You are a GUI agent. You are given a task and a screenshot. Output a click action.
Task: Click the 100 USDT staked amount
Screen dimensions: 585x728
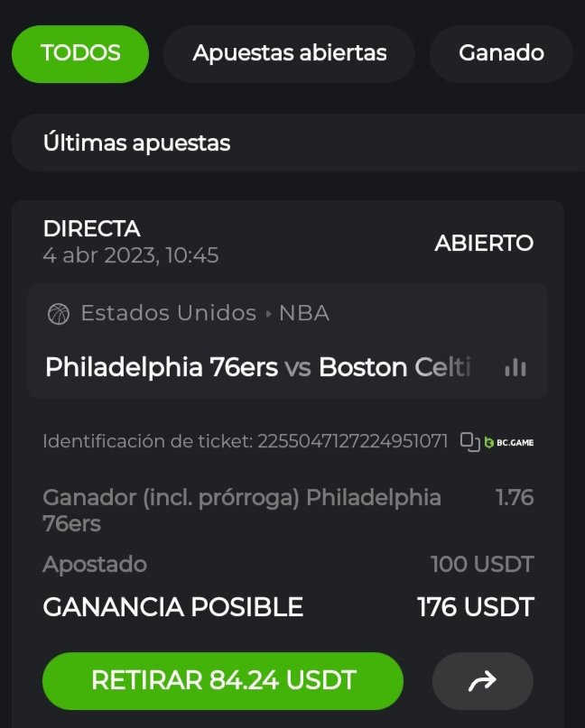(x=482, y=565)
